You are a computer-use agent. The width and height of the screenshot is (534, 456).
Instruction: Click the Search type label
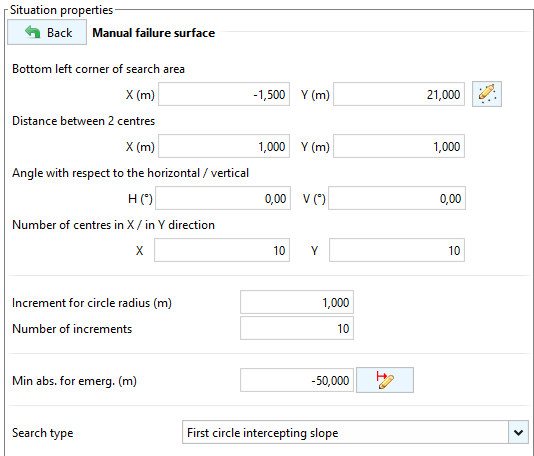pos(43,433)
